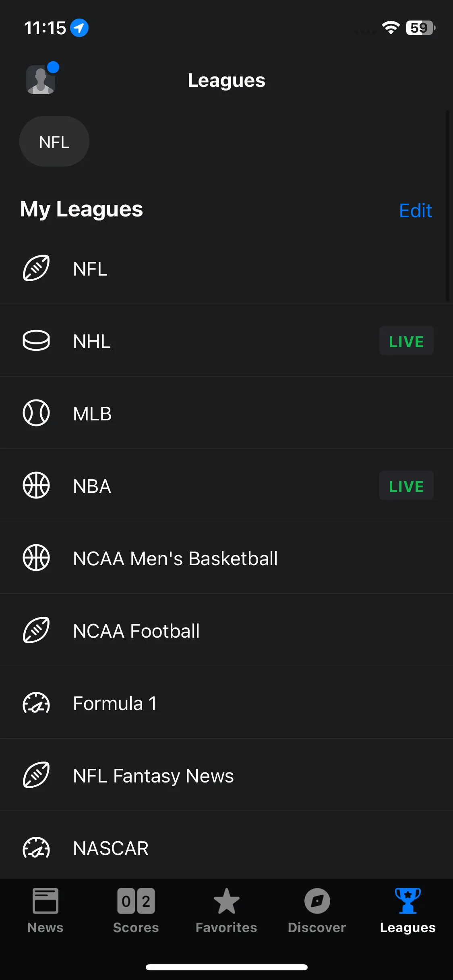Open the NHL LIVE badge
The height and width of the screenshot is (980, 453).
pos(406,341)
